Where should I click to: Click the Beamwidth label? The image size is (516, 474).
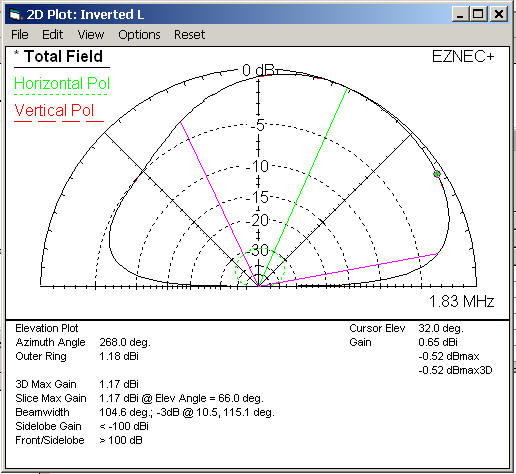point(42,412)
